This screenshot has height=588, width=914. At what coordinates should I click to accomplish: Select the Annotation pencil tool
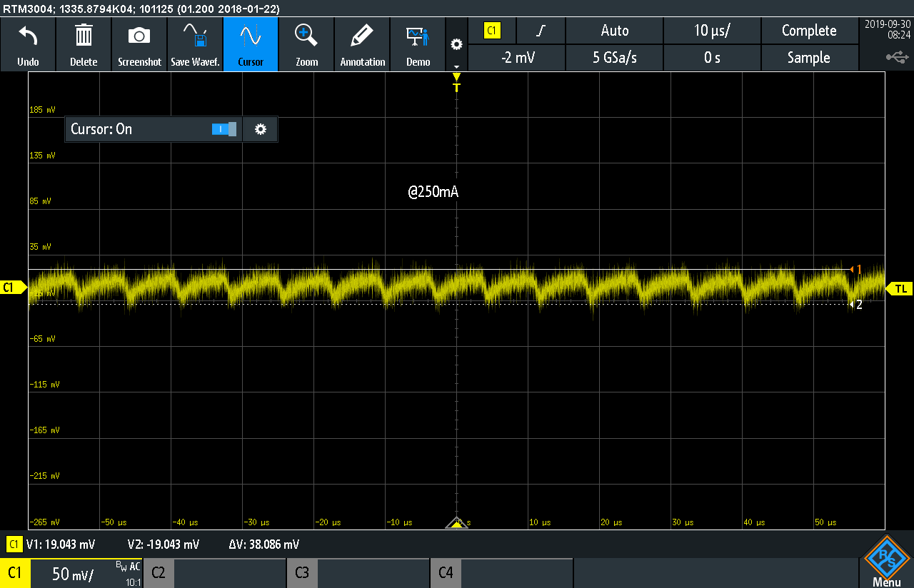pyautogui.click(x=362, y=44)
